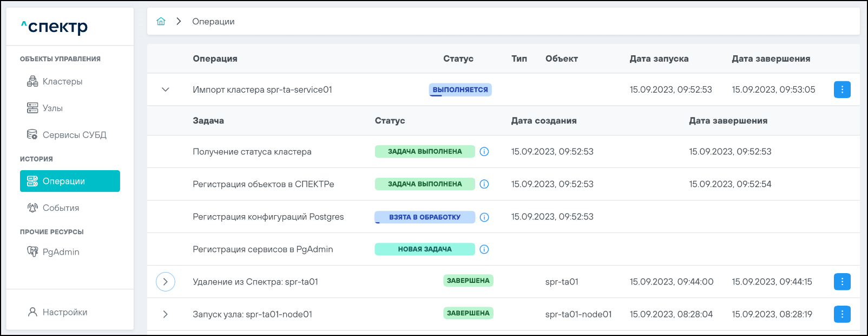Select Операции in the sidebar
This screenshot has height=336, width=868.
(70, 181)
